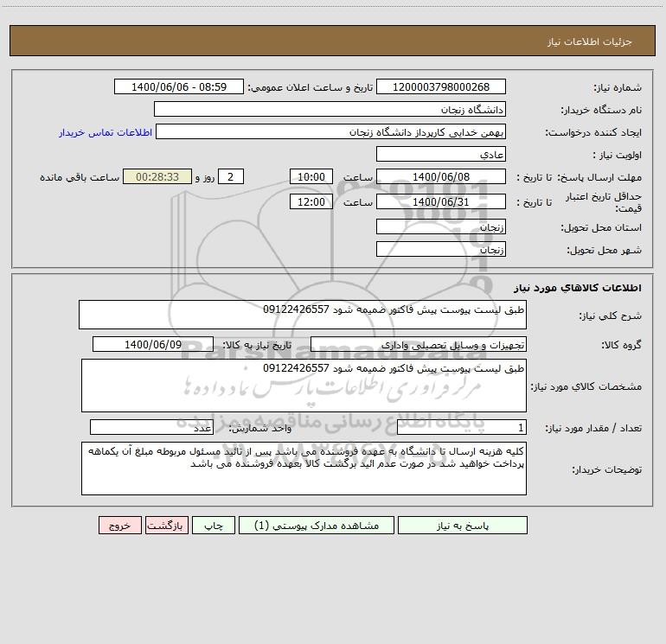Click the unit field عدد

click(151, 427)
